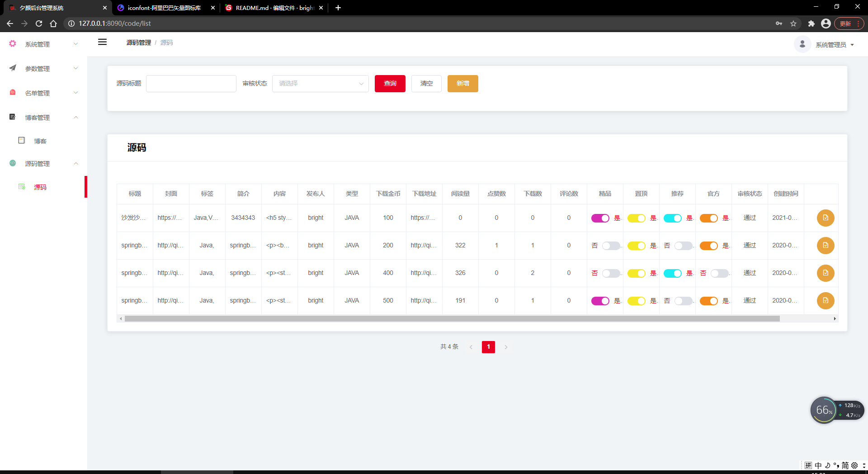Toggle 置顶 switch in the 沙发沙 row

637,218
